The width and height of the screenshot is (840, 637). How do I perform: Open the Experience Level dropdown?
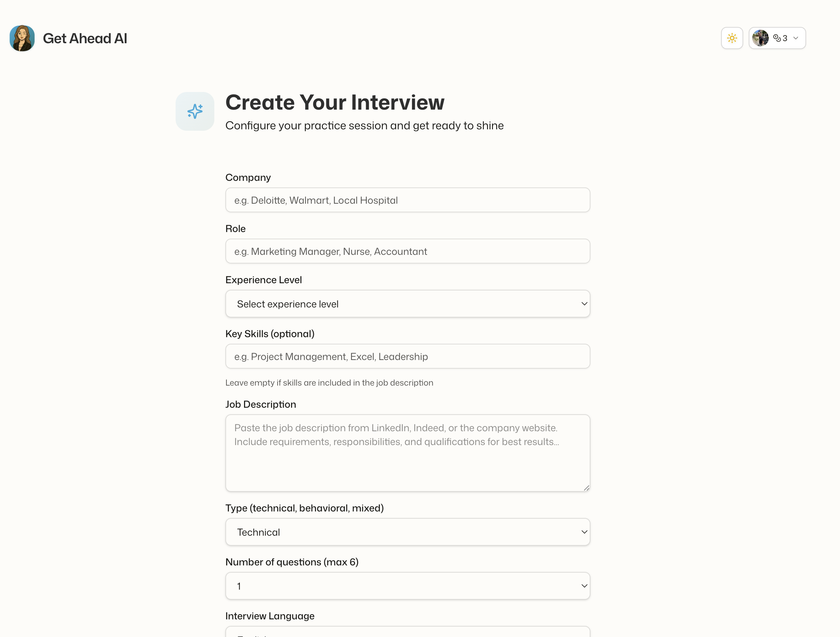click(x=408, y=304)
